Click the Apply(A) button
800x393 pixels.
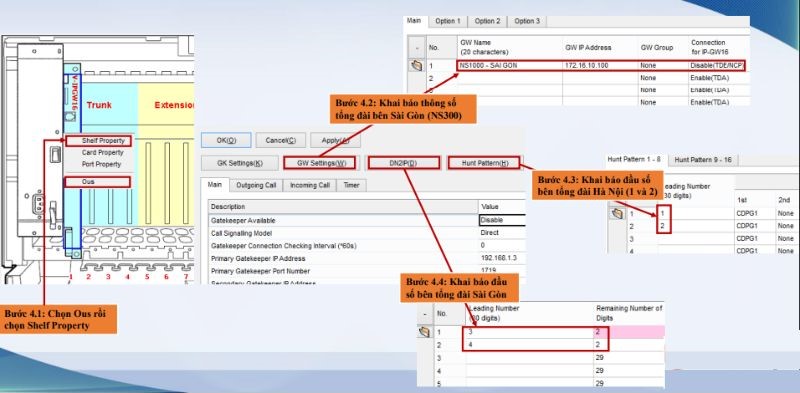pyautogui.click(x=335, y=140)
